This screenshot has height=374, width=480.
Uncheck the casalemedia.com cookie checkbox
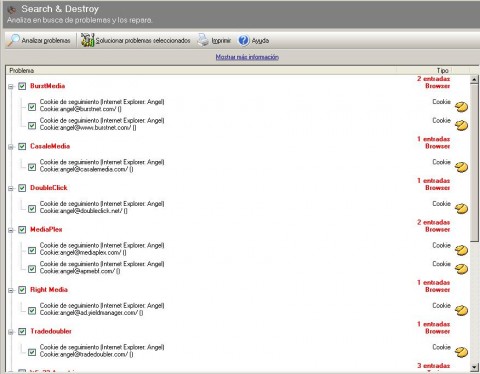(32, 167)
